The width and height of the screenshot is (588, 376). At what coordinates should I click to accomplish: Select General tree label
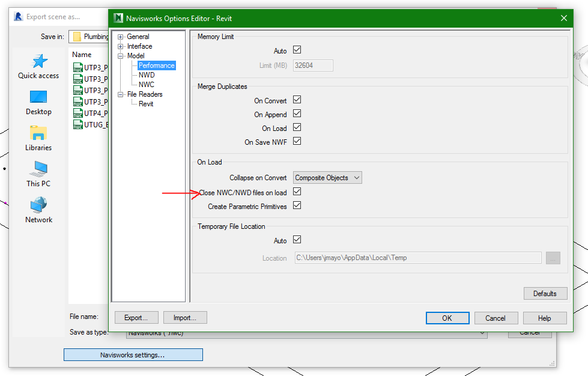(138, 37)
